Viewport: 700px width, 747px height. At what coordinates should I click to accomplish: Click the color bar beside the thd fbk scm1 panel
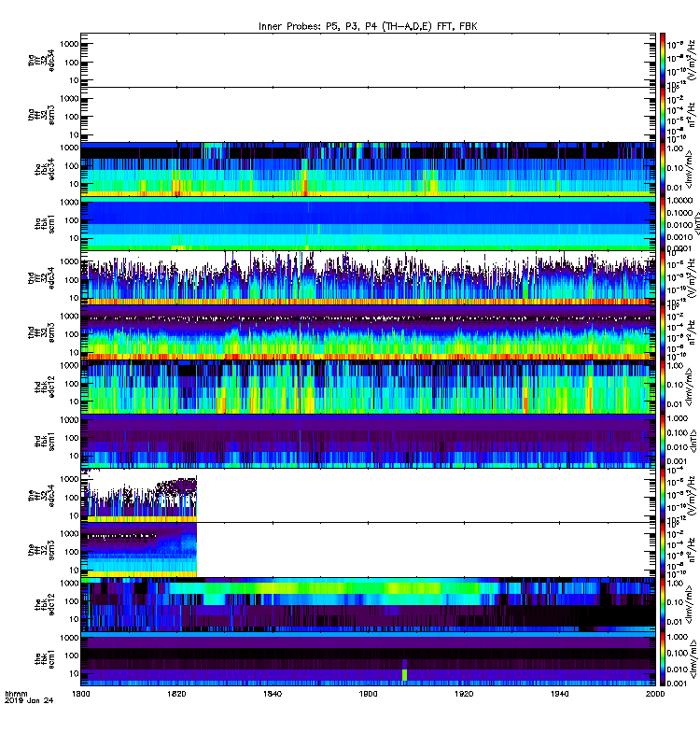point(663,441)
